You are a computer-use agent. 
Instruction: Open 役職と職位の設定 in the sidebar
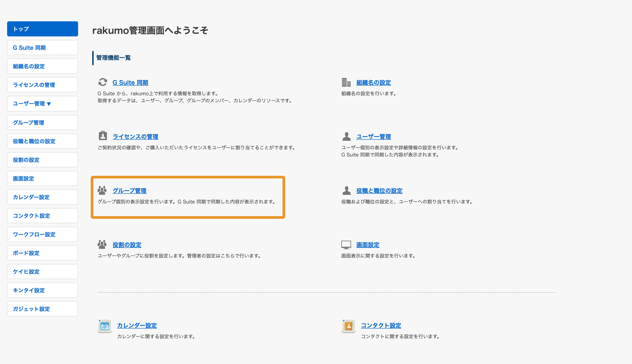(43, 141)
